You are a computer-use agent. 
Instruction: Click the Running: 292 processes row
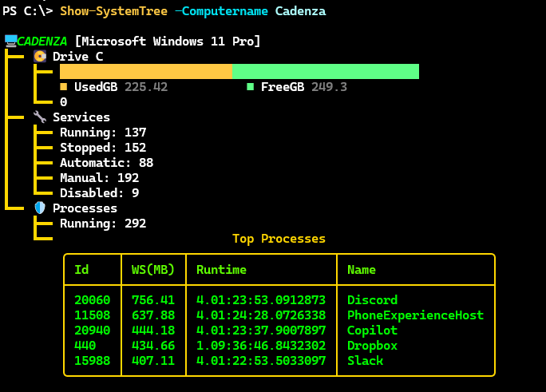(x=103, y=224)
